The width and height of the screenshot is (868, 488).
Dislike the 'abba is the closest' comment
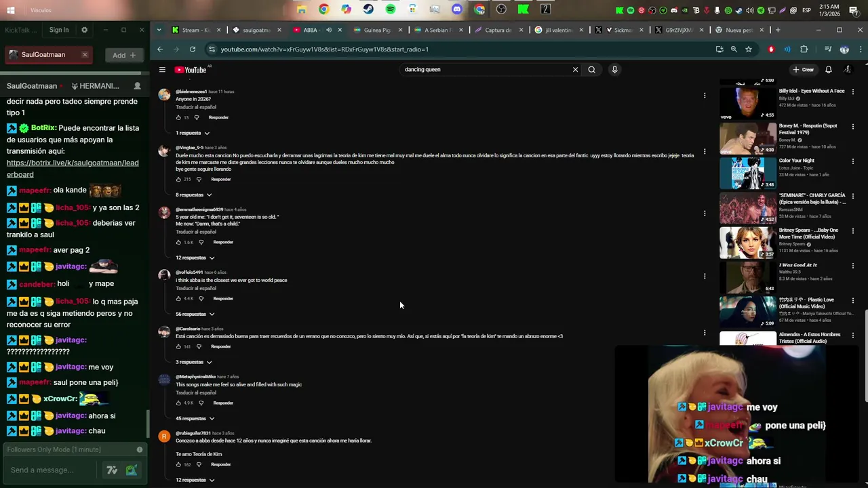coord(201,298)
